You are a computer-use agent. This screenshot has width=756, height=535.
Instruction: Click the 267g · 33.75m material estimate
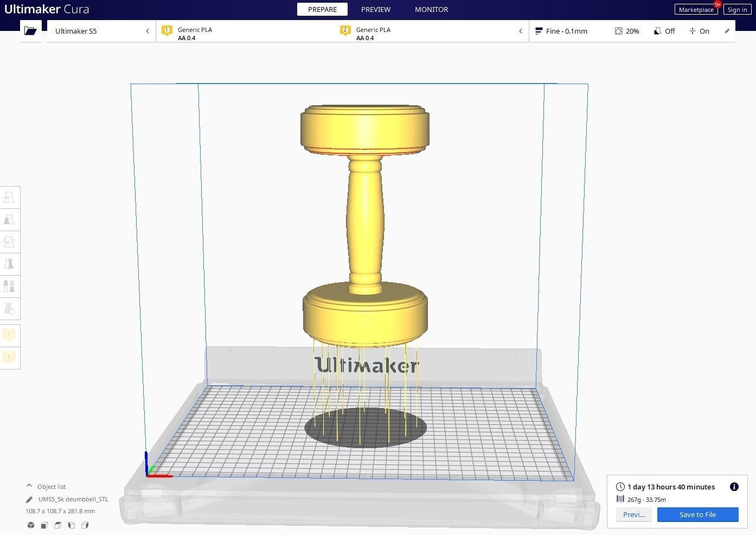pyautogui.click(x=646, y=500)
